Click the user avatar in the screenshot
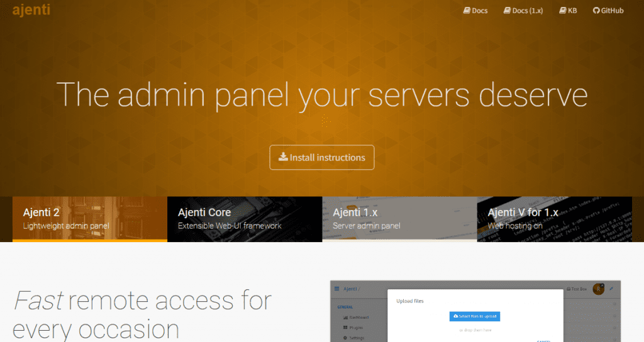This screenshot has height=342, width=644. point(598,289)
